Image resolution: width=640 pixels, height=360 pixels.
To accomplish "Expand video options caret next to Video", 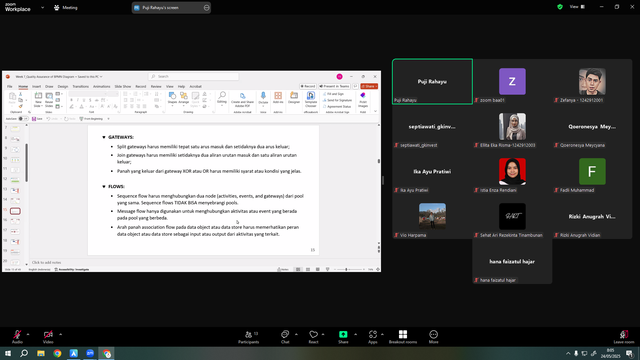I will 60,334.
